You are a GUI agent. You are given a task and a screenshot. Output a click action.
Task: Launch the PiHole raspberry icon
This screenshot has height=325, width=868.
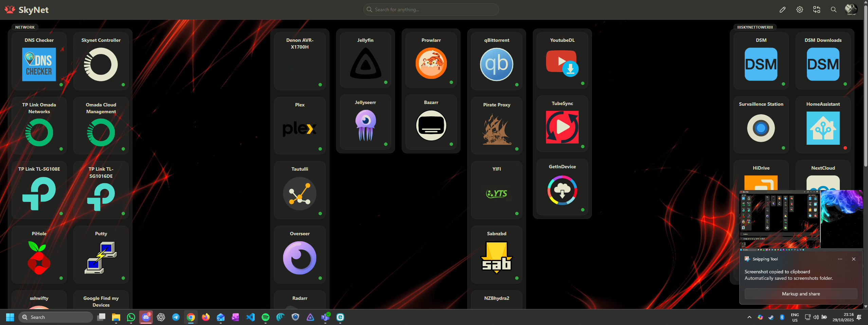pos(39,258)
